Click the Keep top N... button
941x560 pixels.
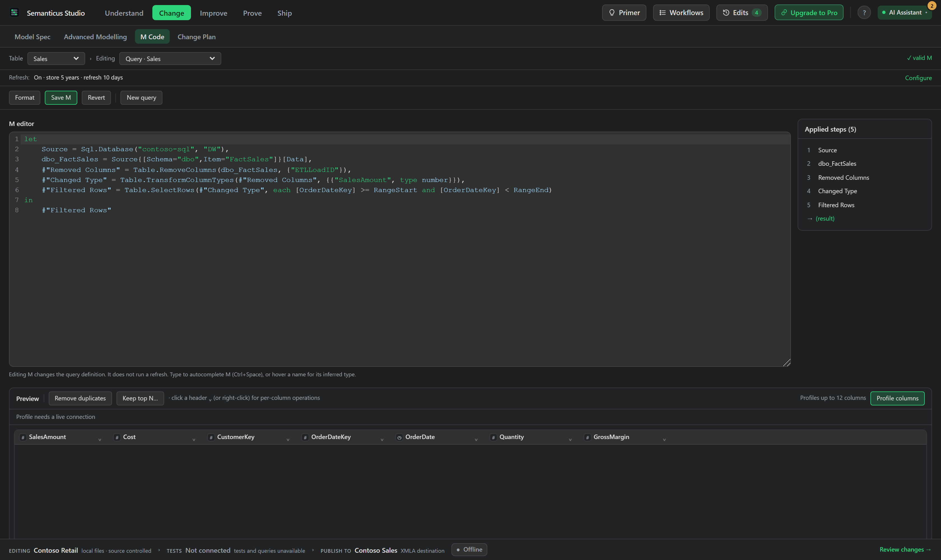pyautogui.click(x=140, y=398)
